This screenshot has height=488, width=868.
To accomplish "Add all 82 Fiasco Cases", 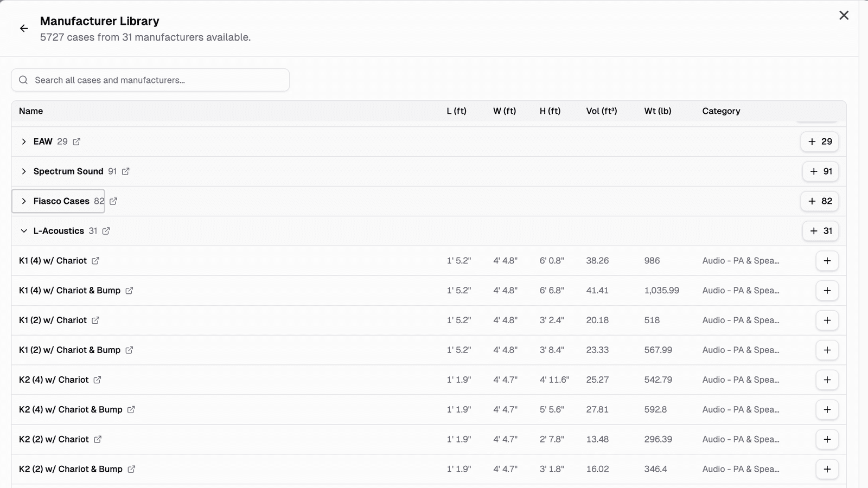I will tap(820, 201).
